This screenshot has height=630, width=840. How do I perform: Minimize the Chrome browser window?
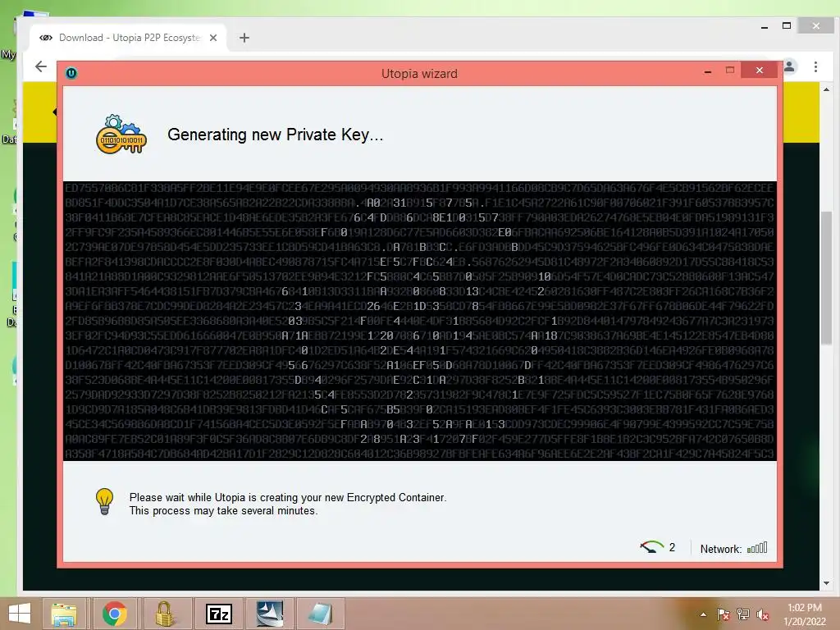pos(765,26)
